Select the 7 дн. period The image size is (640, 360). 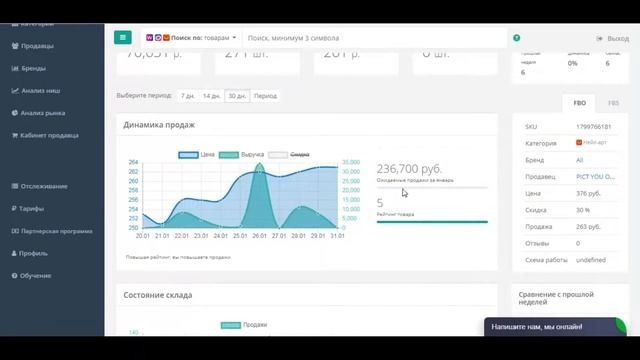pos(188,96)
